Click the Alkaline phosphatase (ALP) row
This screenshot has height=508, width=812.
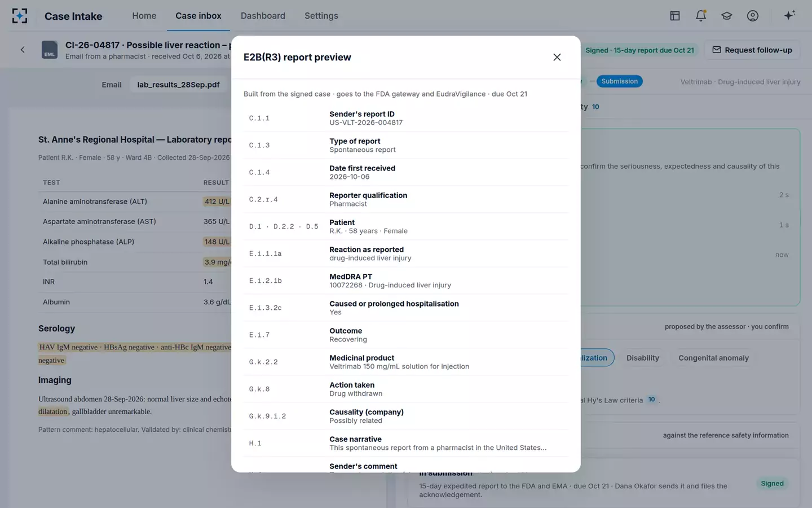pos(136,242)
